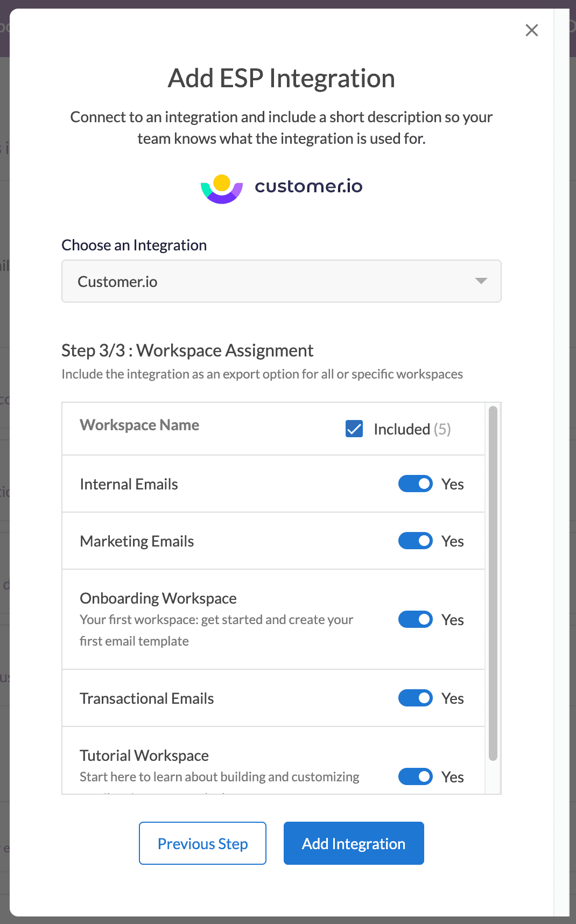
Task: Open the Choose an Integration dropdown
Action: click(282, 281)
